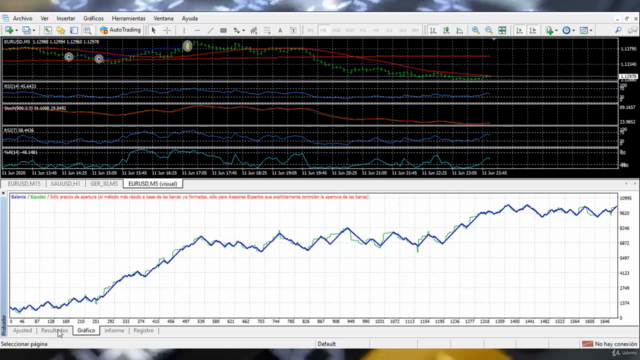Select the text label (T) tool
Viewport: 640px width, 360px height.
coord(293,30)
